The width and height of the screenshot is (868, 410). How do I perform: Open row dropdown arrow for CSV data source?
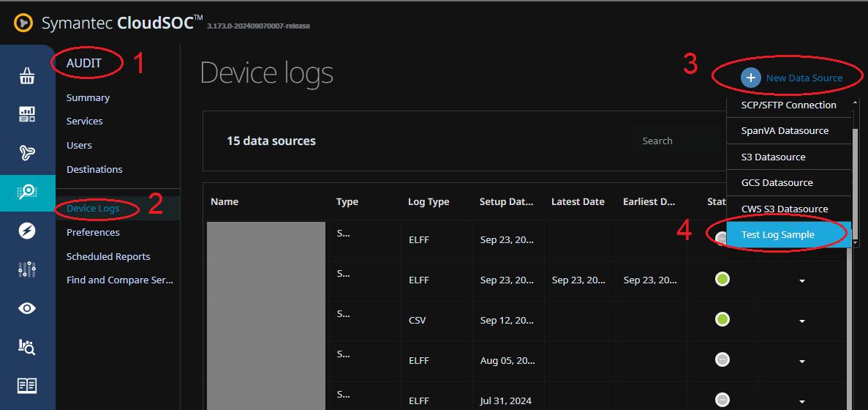click(801, 321)
